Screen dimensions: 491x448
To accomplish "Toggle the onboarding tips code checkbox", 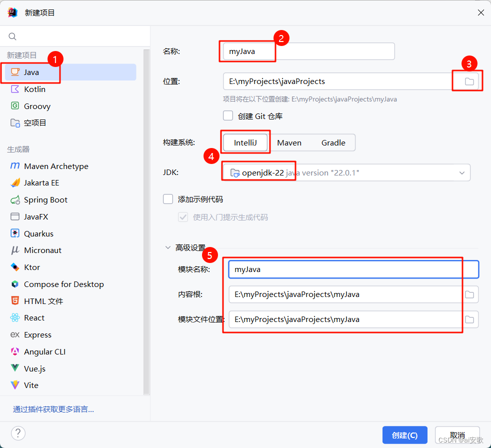I will point(183,216).
